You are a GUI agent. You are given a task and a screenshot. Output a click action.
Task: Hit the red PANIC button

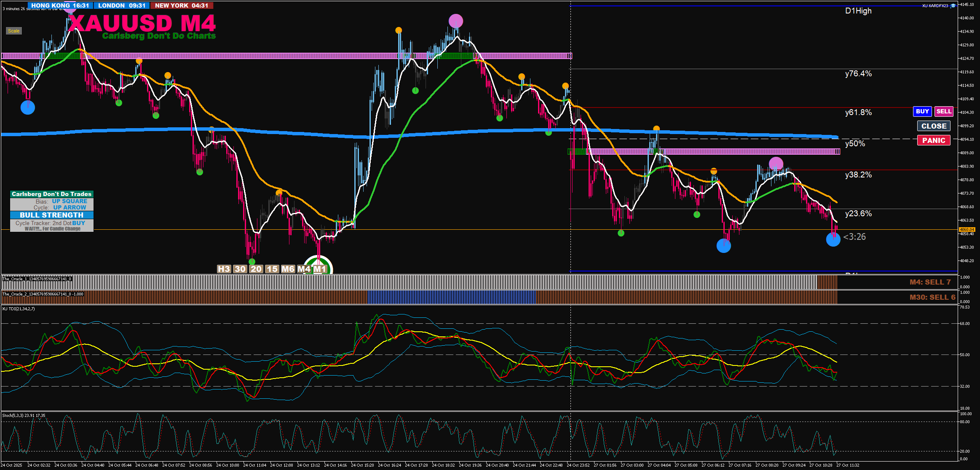coord(933,140)
